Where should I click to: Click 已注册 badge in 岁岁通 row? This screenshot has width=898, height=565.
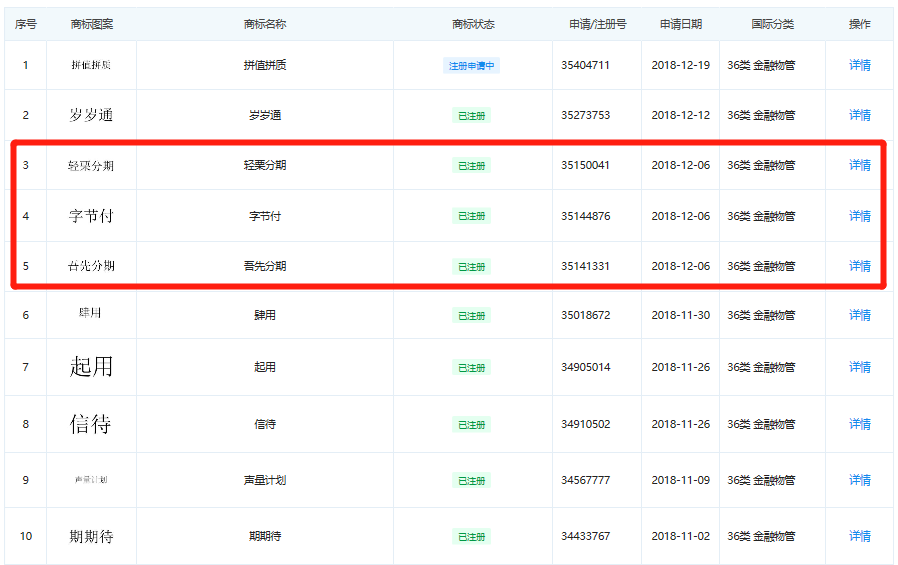[x=471, y=116]
